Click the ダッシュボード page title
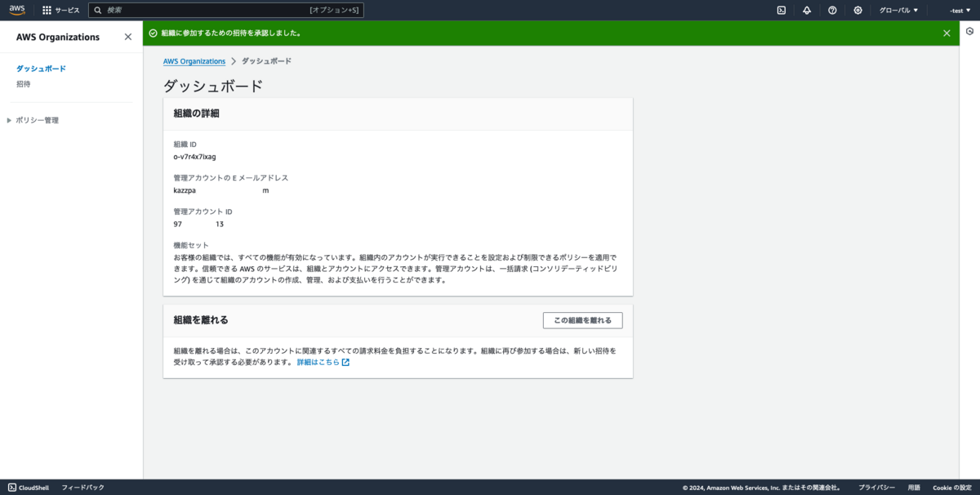The image size is (980, 495). tap(213, 86)
